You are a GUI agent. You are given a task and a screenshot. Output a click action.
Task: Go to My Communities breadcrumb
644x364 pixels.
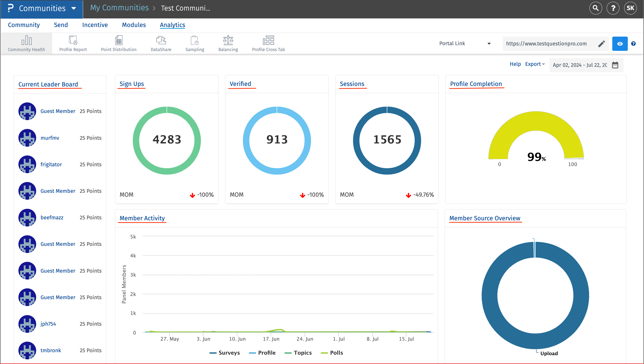pyautogui.click(x=119, y=8)
